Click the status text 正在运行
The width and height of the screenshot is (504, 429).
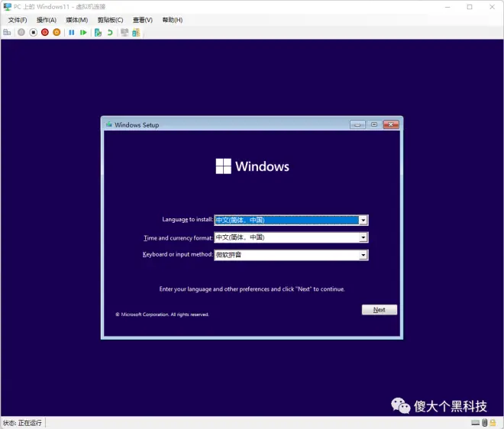pyautogui.click(x=30, y=423)
